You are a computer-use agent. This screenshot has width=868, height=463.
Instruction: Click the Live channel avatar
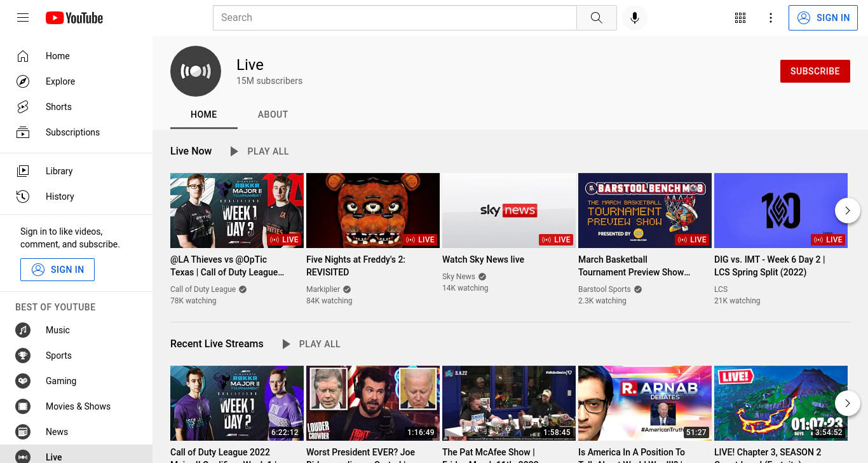(196, 71)
